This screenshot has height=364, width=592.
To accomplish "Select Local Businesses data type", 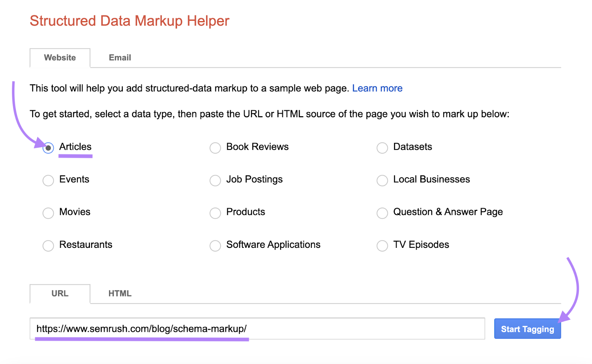I will click(382, 181).
